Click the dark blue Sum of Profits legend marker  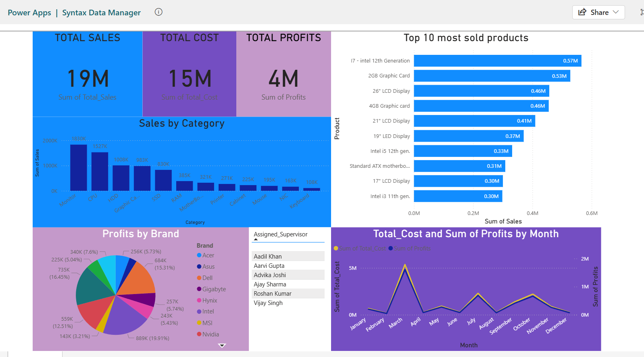(x=391, y=248)
